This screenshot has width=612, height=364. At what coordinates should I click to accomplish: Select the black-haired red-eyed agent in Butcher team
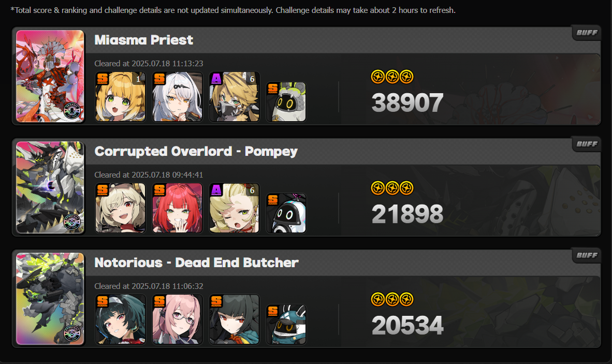[x=234, y=319]
